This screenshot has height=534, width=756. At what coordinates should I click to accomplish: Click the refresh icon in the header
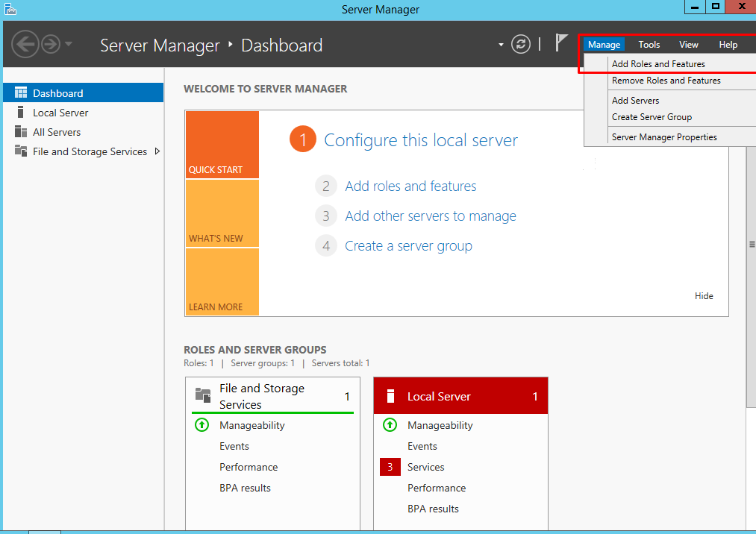pyautogui.click(x=521, y=44)
